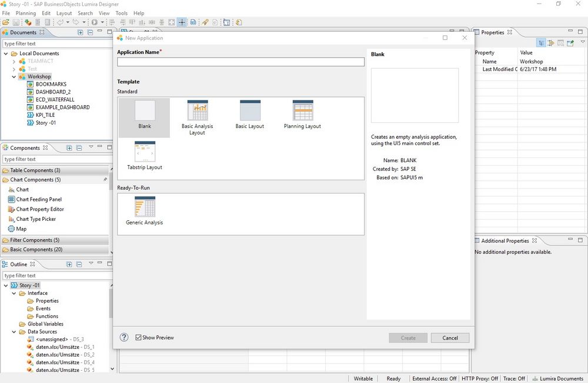Select the Generic Analysis template
The width and height of the screenshot is (588, 383).
145,211
